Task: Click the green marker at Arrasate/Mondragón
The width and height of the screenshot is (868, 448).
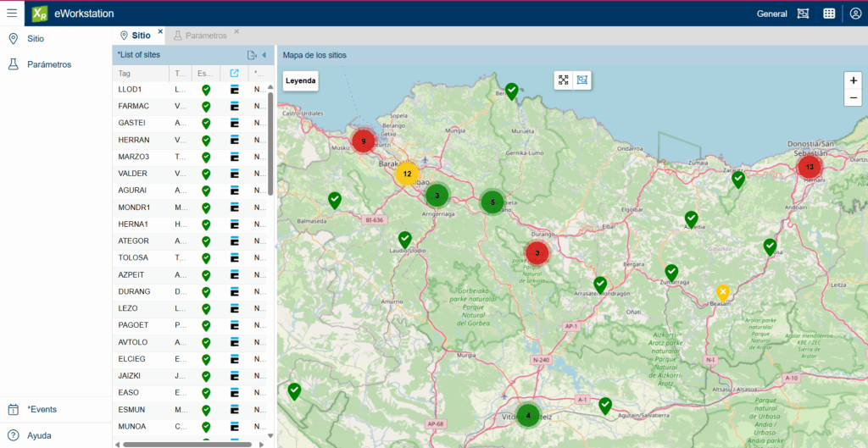Action: click(x=600, y=285)
